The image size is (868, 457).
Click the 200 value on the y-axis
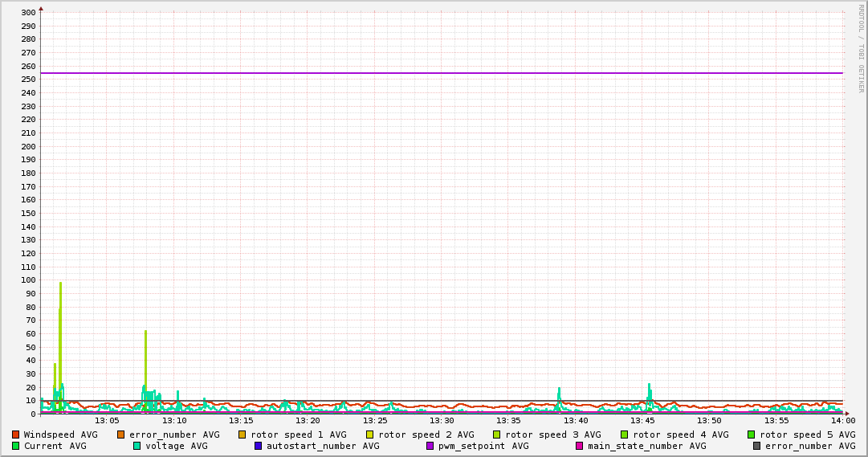tap(28, 146)
